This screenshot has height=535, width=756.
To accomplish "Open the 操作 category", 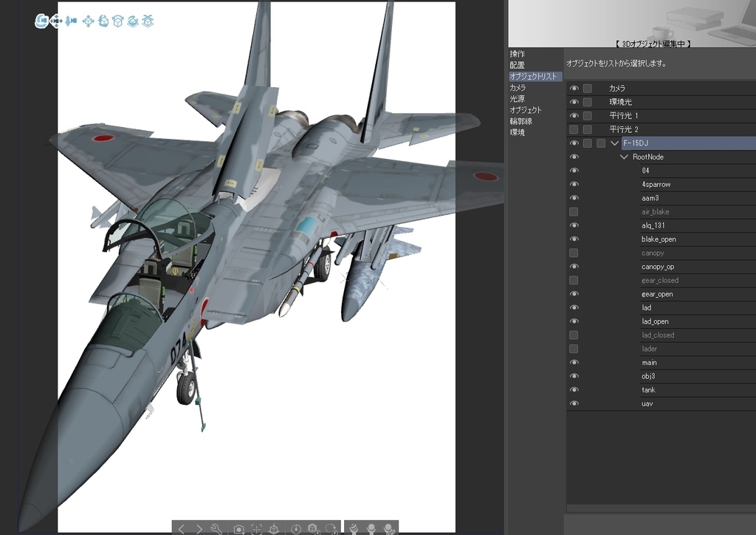I will [518, 53].
